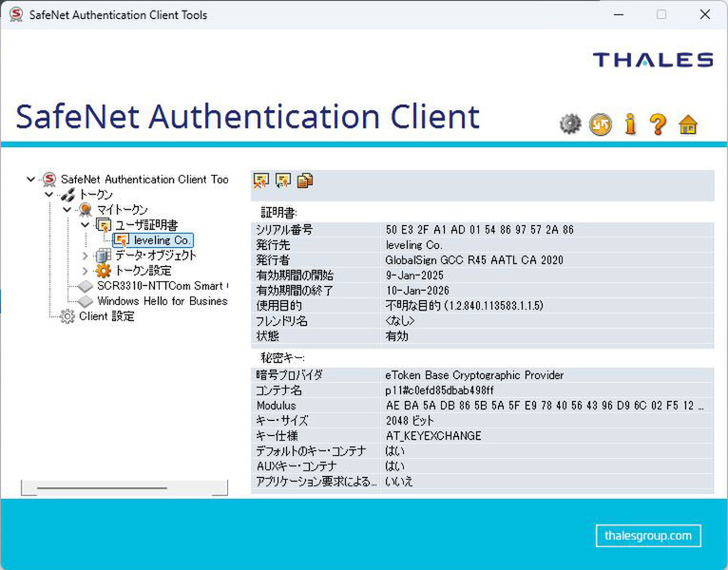Image resolution: width=728 pixels, height=570 pixels.
Task: Click the 状態 value 有効
Action: [x=396, y=336]
